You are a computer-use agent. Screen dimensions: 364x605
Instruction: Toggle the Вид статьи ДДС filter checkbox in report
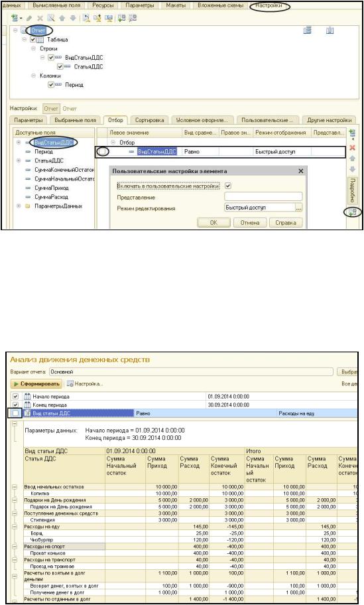tap(15, 413)
